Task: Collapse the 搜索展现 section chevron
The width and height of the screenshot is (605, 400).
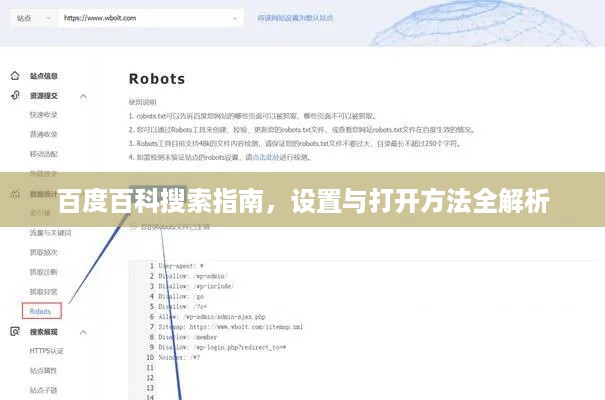Action: (x=83, y=331)
